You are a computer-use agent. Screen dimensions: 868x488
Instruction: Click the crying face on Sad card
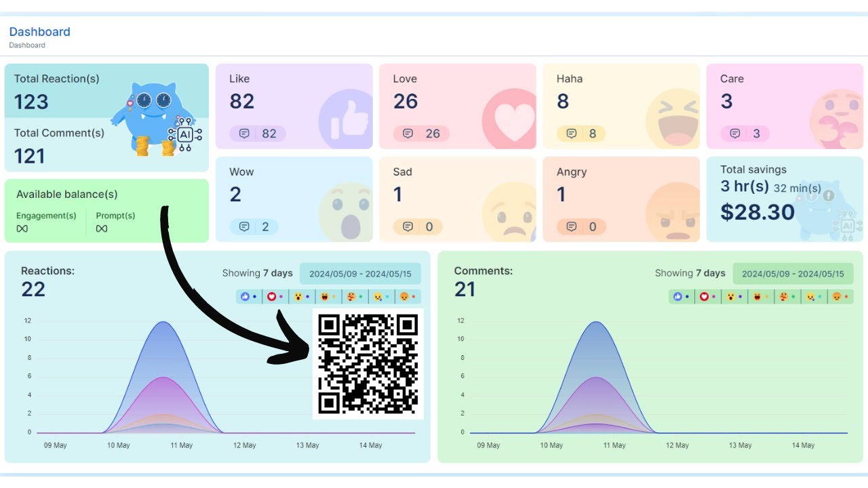tap(509, 212)
